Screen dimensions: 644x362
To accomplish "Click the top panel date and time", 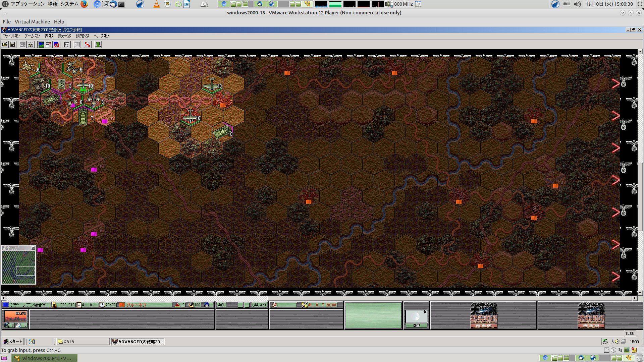I will click(609, 4).
